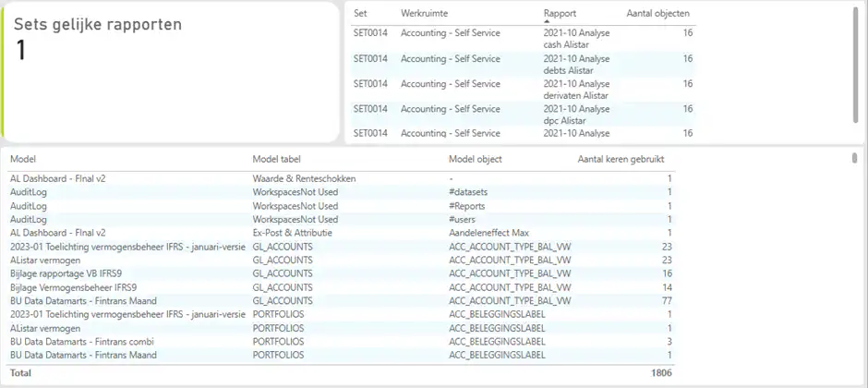Click the #Reports model object cell
This screenshot has width=868, height=388.
[466, 206]
